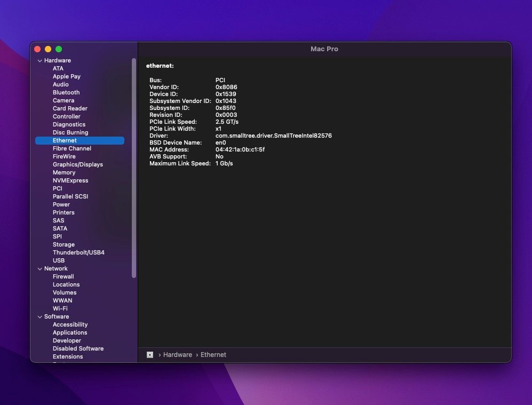Collapse the Hardware section chevron
Screen dimensions: 532x405
click(39, 61)
